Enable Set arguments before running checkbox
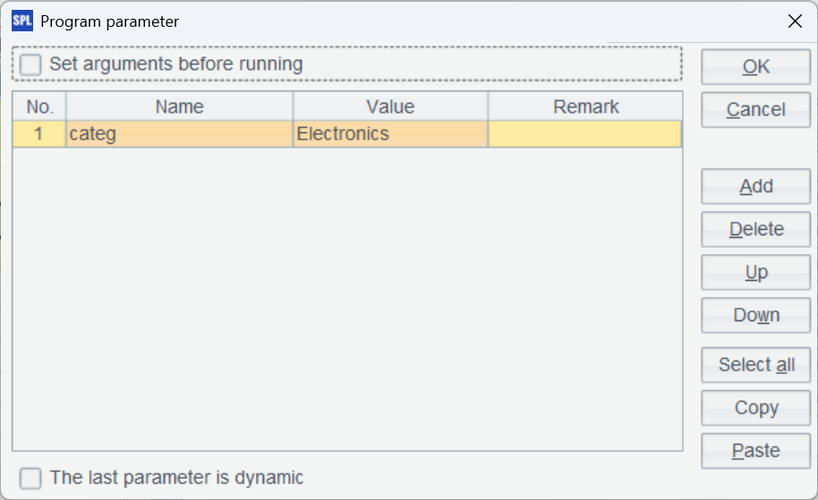 tap(32, 65)
